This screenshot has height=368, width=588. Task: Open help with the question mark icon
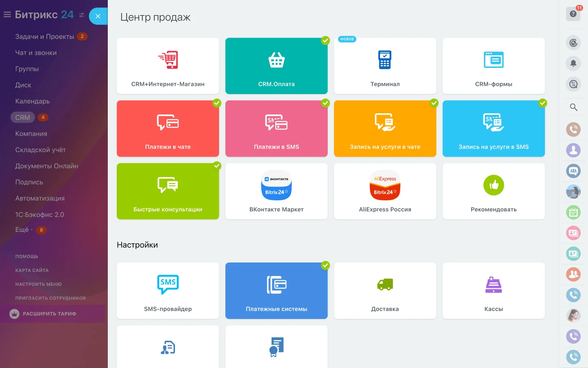(x=573, y=14)
